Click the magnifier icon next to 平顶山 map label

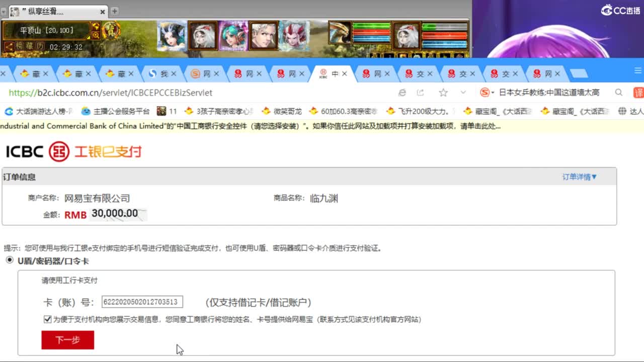point(96,35)
